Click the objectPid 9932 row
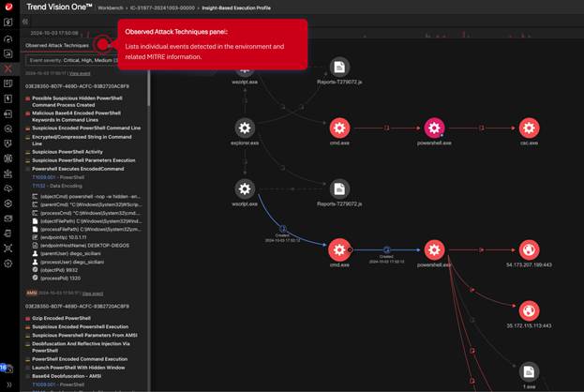Screen dimensions: 584x392 click(54, 270)
